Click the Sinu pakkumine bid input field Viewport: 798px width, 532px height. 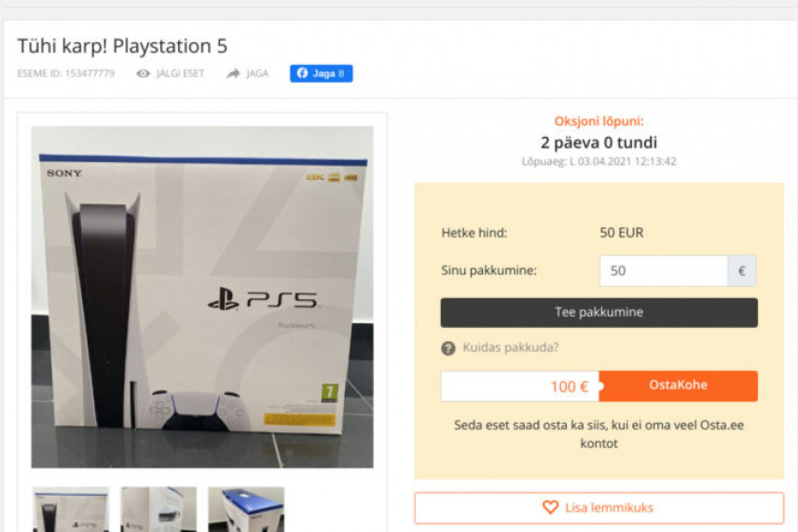[x=664, y=270]
